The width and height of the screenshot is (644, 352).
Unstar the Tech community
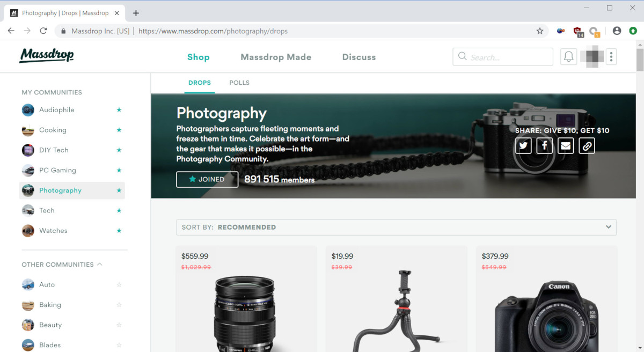pyautogui.click(x=119, y=210)
